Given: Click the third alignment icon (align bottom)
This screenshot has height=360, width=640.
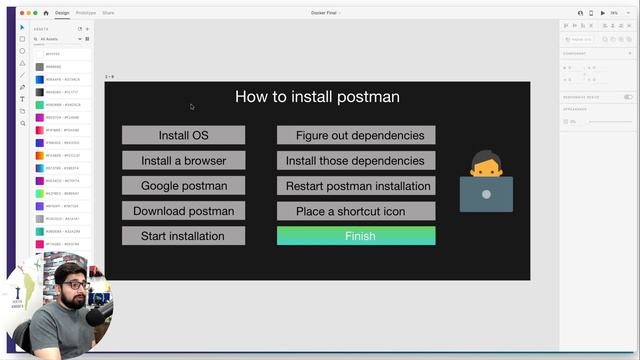Looking at the screenshot, I should [x=583, y=26].
